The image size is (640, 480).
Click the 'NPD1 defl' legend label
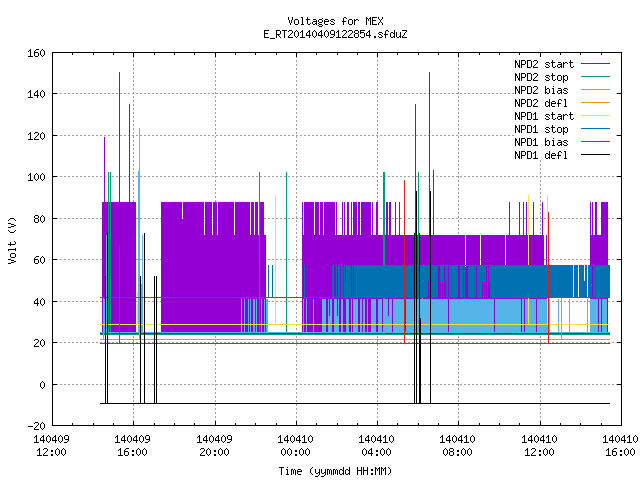pyautogui.click(x=541, y=156)
